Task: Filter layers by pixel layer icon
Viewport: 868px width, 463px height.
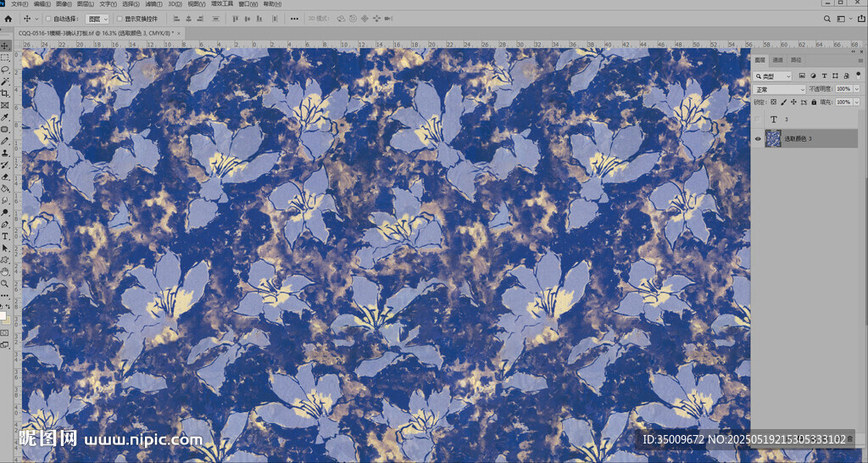Action: click(x=802, y=75)
